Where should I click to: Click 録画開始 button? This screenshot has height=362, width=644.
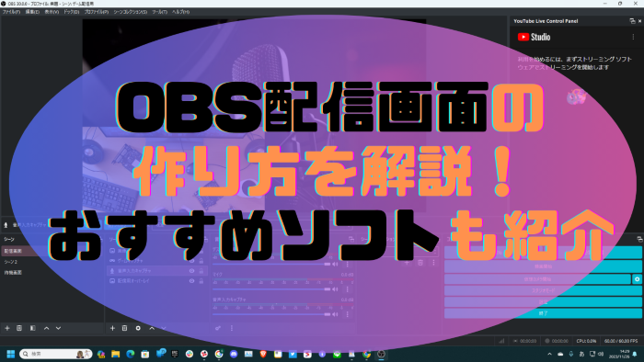[x=543, y=266]
